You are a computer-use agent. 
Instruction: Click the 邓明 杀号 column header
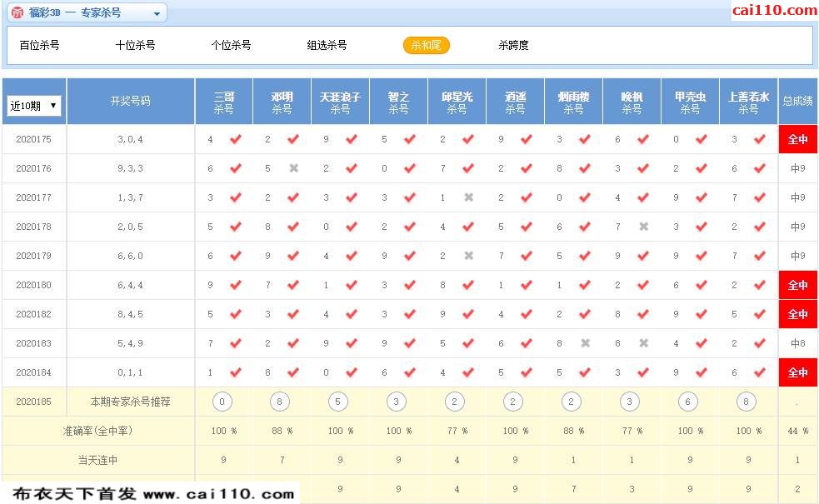[282, 102]
